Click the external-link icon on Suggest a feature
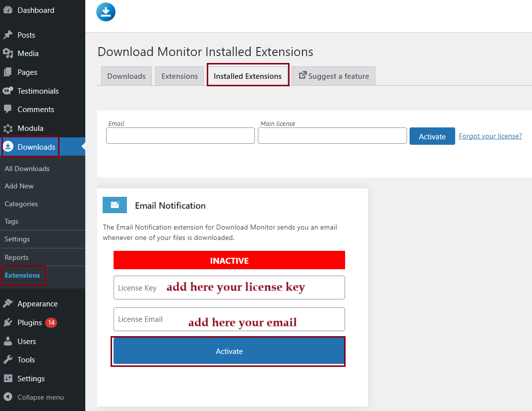Viewport: 532px width, 411px height. pyautogui.click(x=302, y=75)
